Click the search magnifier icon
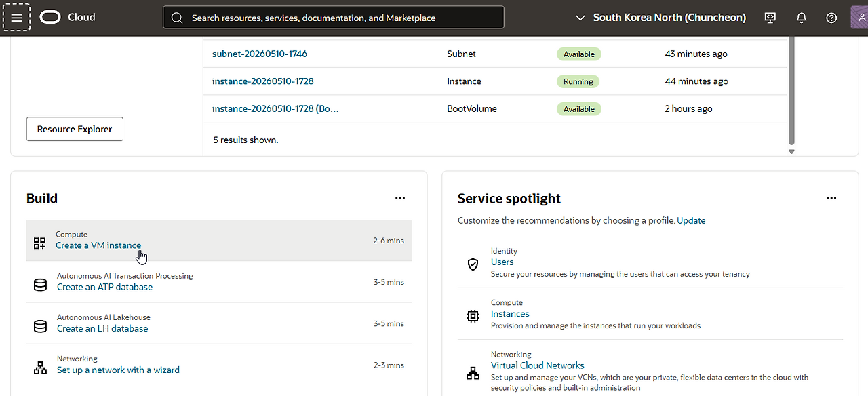 [177, 18]
